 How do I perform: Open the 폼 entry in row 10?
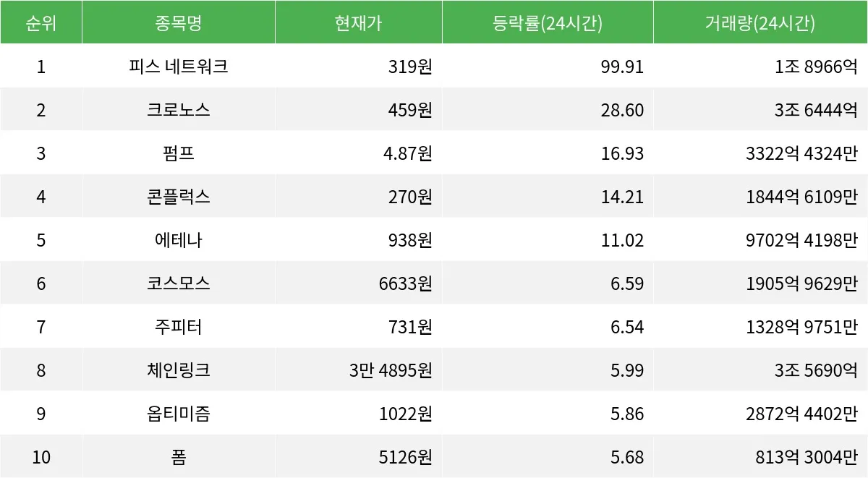coord(178,458)
